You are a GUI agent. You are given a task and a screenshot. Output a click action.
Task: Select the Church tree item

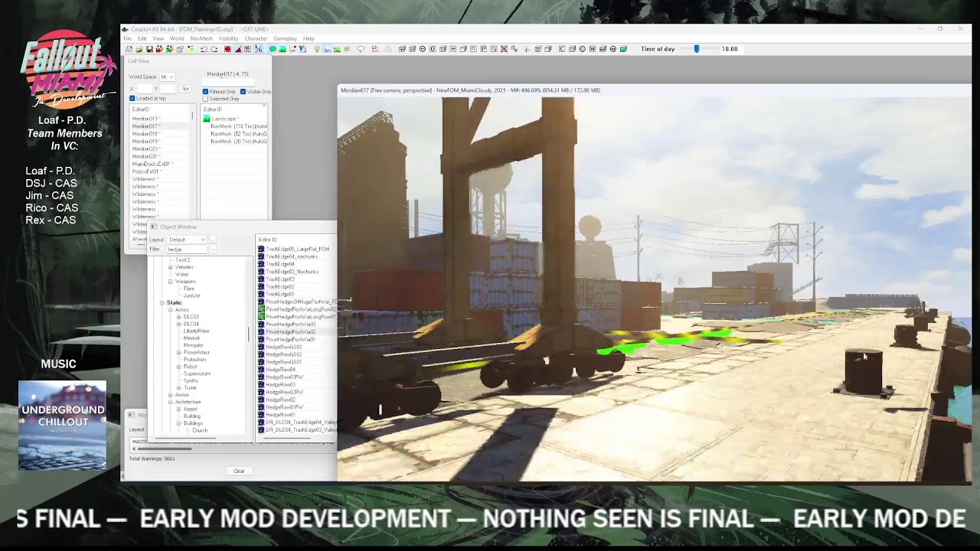click(200, 430)
